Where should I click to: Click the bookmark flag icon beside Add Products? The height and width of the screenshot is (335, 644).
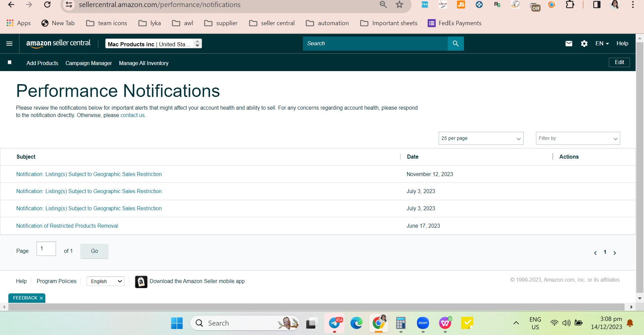(10, 62)
